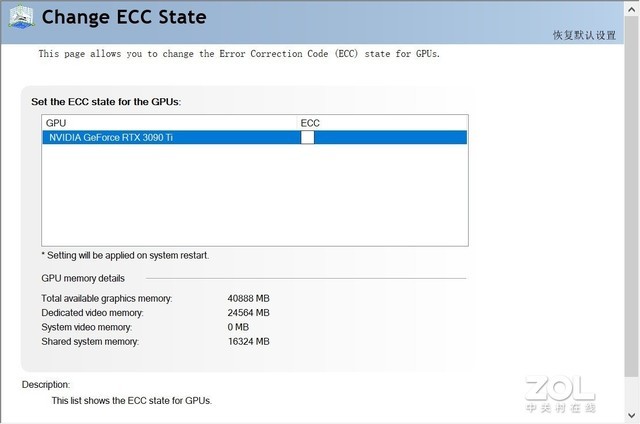Click the ECC state description text at bottom
The image size is (640, 424).
tap(131, 401)
